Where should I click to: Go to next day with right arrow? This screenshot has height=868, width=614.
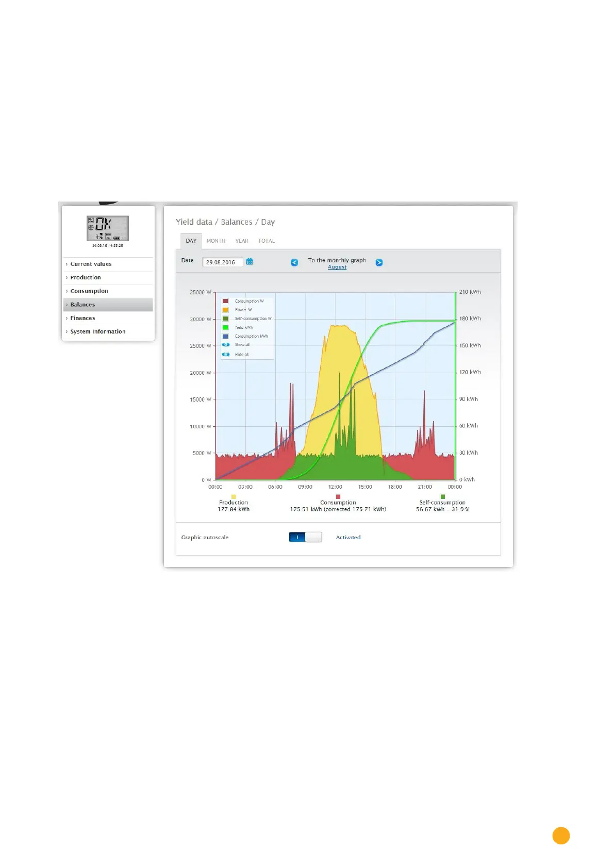tap(379, 262)
